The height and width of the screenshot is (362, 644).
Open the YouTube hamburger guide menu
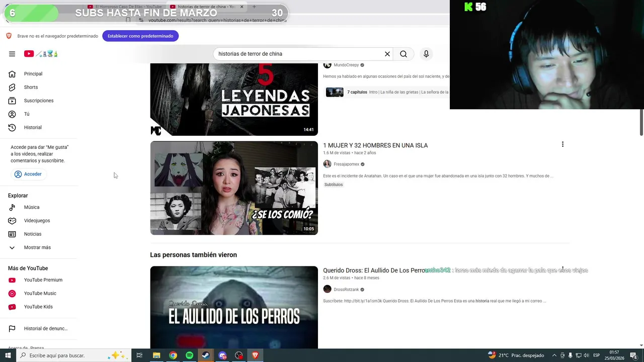(x=12, y=54)
